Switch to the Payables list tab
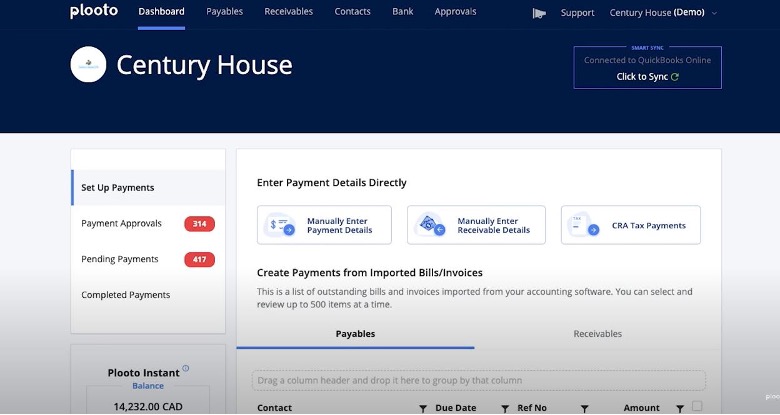Viewport: 780px width, 415px height. tap(355, 334)
